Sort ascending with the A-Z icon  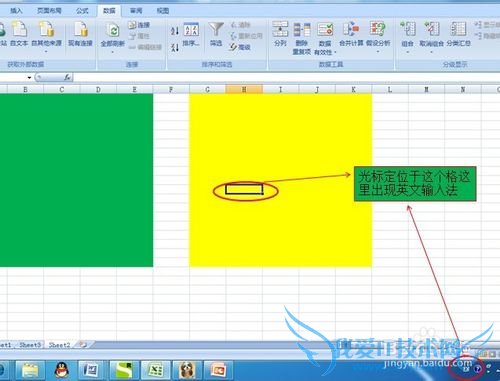click(x=175, y=31)
